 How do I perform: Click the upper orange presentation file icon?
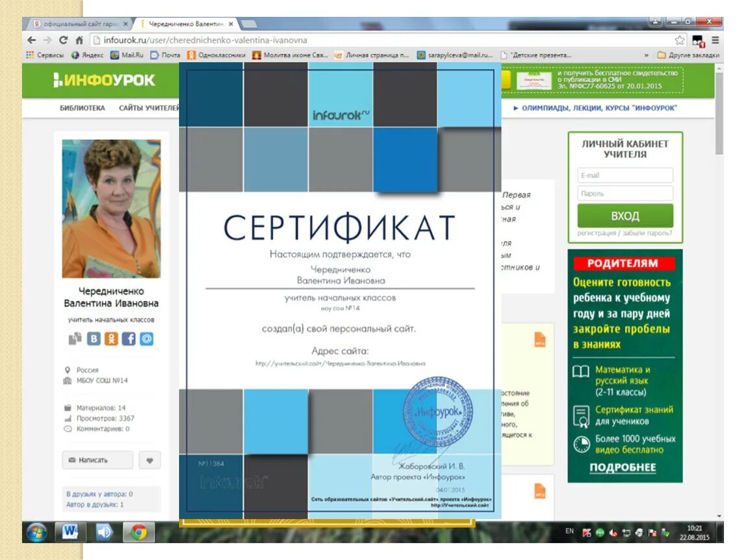[540, 340]
